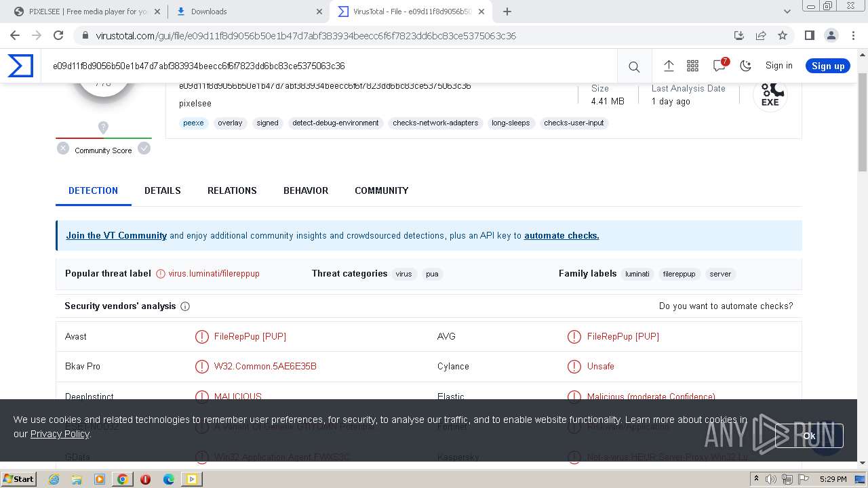
Task: Open a new browser tab
Action: [507, 12]
